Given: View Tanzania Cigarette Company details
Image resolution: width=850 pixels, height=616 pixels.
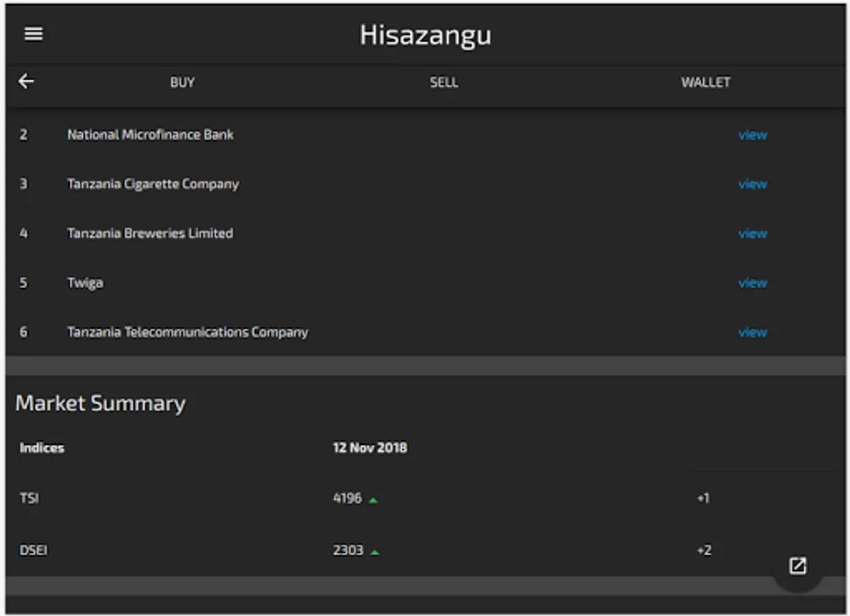Looking at the screenshot, I should point(752,184).
